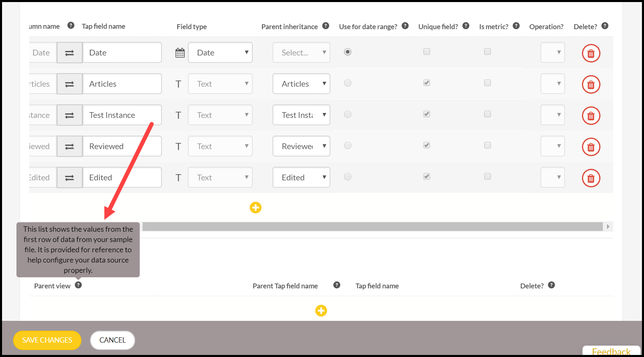Viewport: 644px width, 357px height.
Task: Toggle Unique field checkbox in Edited row
Action: click(427, 176)
